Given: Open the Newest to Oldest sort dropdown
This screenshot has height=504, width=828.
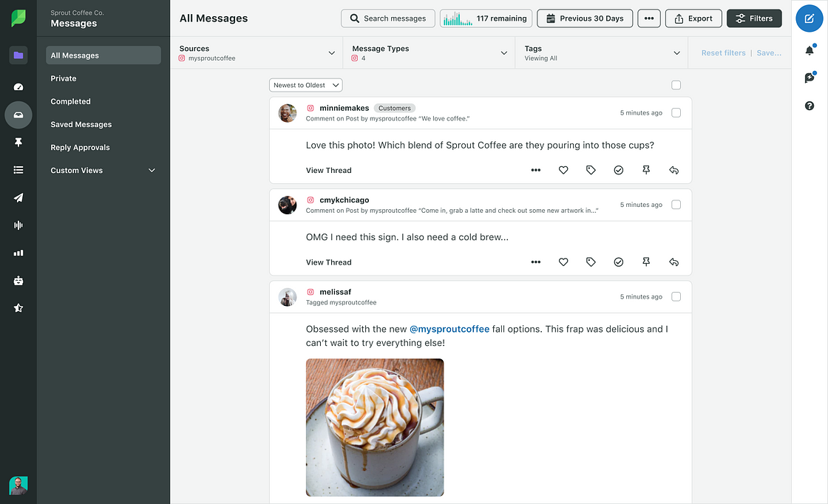Looking at the screenshot, I should pyautogui.click(x=305, y=84).
